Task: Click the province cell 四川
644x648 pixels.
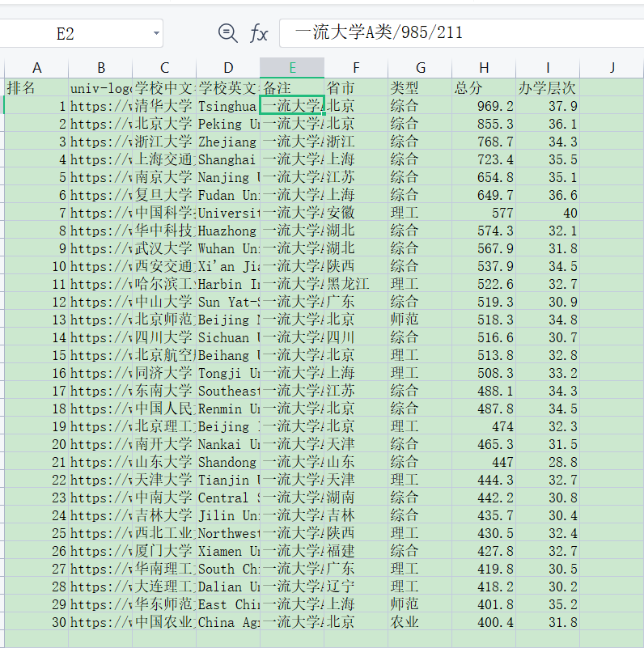Action: [356, 337]
